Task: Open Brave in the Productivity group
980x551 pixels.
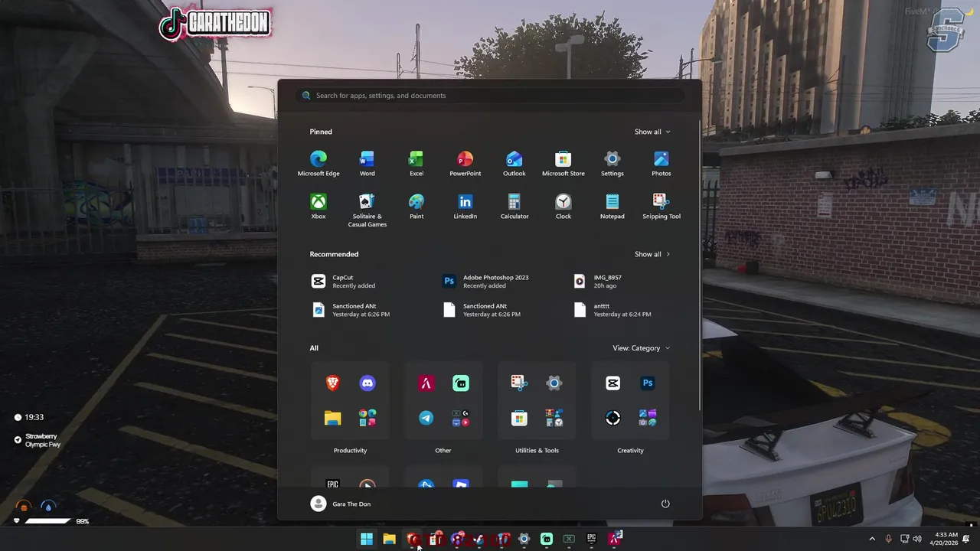Action: click(333, 383)
